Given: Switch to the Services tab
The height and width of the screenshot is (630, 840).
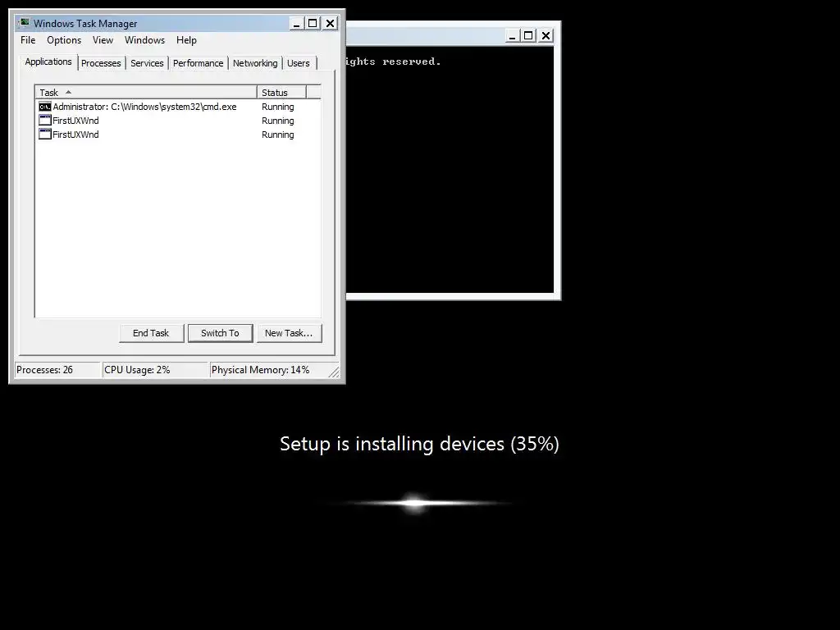Looking at the screenshot, I should pos(148,63).
